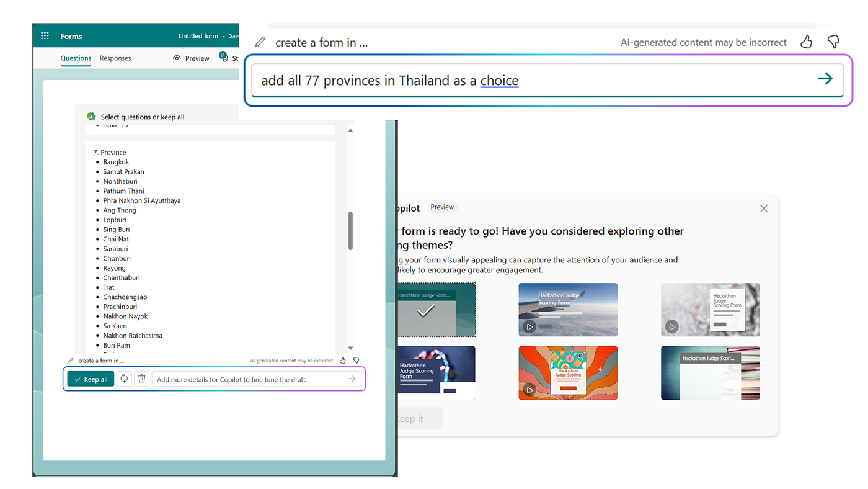Viewport: 868px width, 489px height.
Task: Give the AI response a thumbs down
Action: (x=833, y=41)
